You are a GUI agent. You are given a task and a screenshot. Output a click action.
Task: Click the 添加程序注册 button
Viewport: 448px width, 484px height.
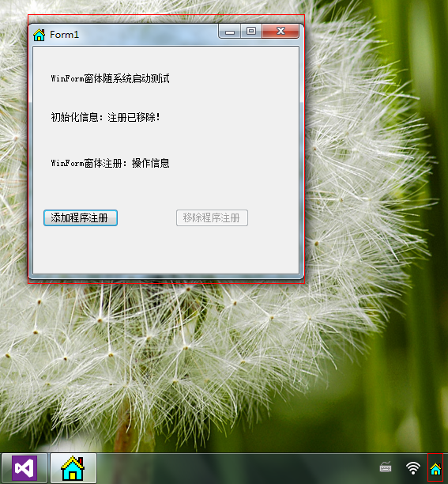[x=81, y=218]
